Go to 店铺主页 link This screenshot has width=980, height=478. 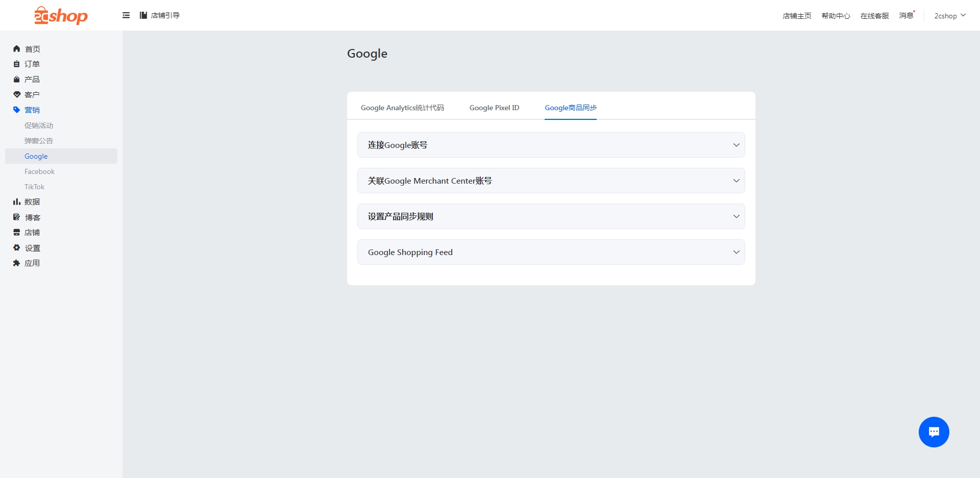click(797, 16)
